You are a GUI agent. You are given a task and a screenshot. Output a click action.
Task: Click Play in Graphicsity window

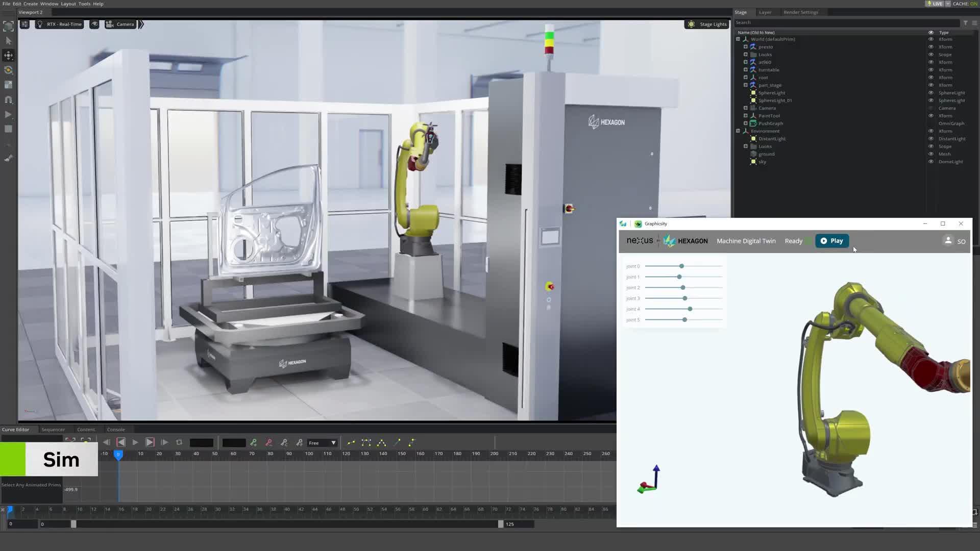point(832,241)
